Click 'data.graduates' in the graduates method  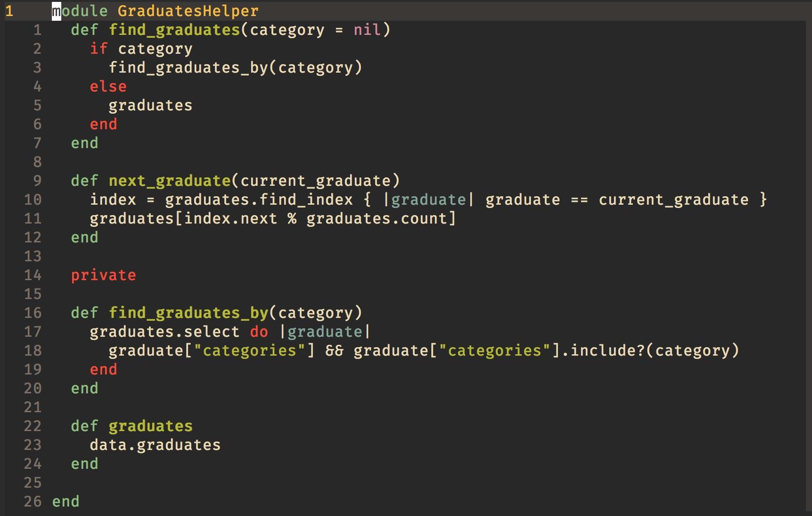(x=155, y=445)
